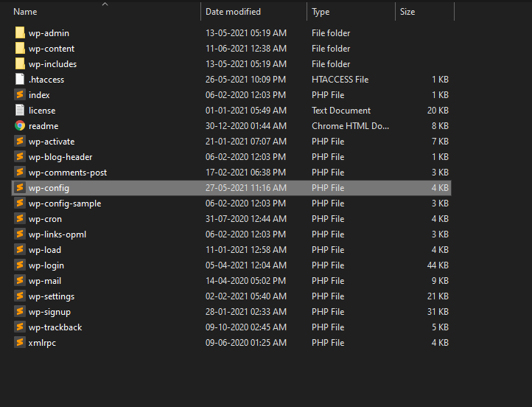This screenshot has height=407, width=532.
Task: Click the wp-config-sample file icon
Action: (x=20, y=203)
